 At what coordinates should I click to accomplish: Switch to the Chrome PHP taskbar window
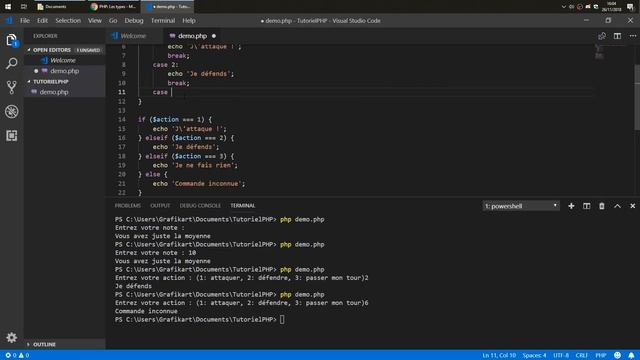(x=113, y=7)
